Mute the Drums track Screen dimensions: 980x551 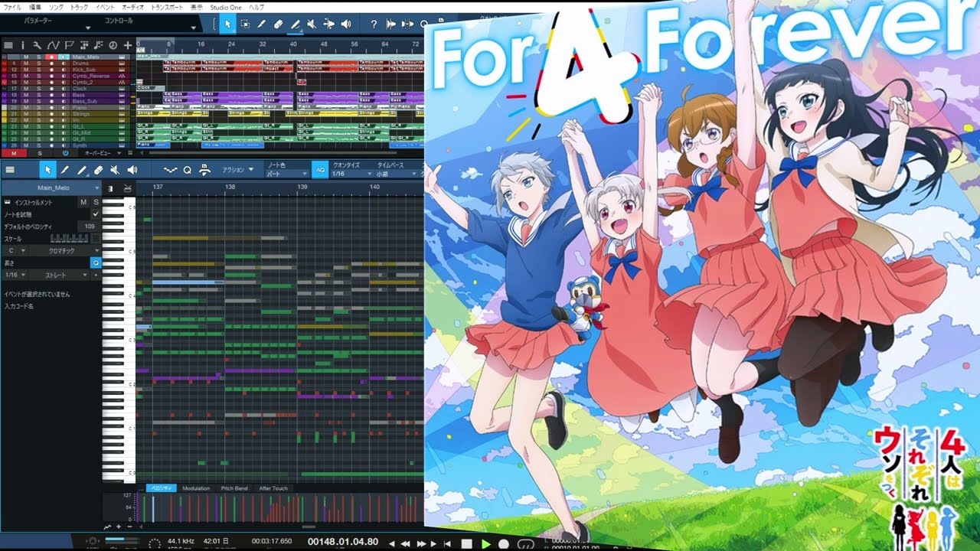[x=26, y=63]
